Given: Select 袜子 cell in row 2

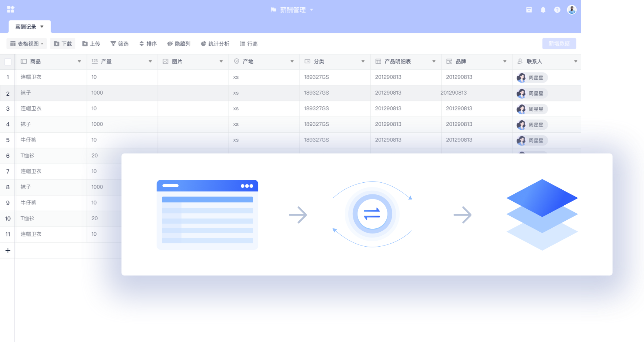Looking at the screenshot, I should 51,93.
